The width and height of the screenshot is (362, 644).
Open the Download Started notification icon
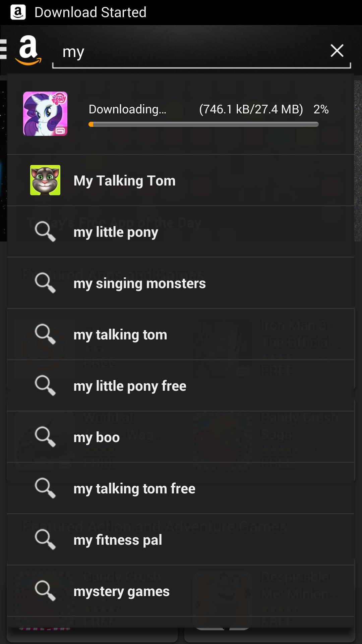coord(18,12)
